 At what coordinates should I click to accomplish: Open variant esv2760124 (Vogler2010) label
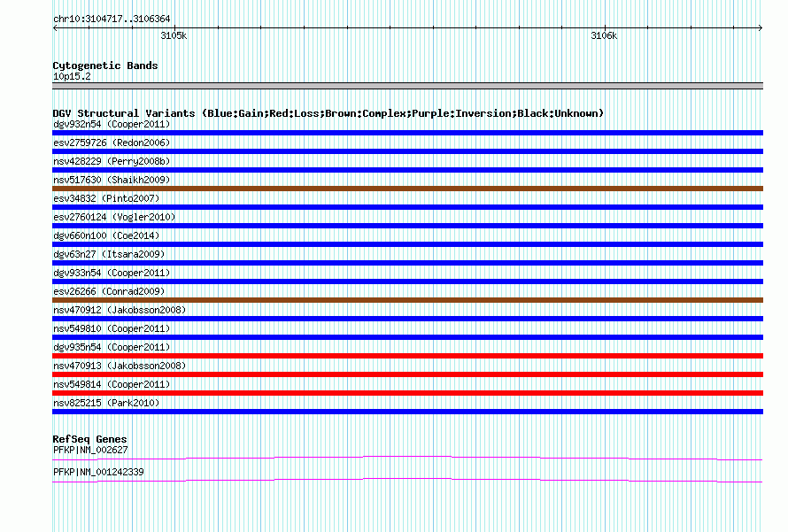point(114,217)
